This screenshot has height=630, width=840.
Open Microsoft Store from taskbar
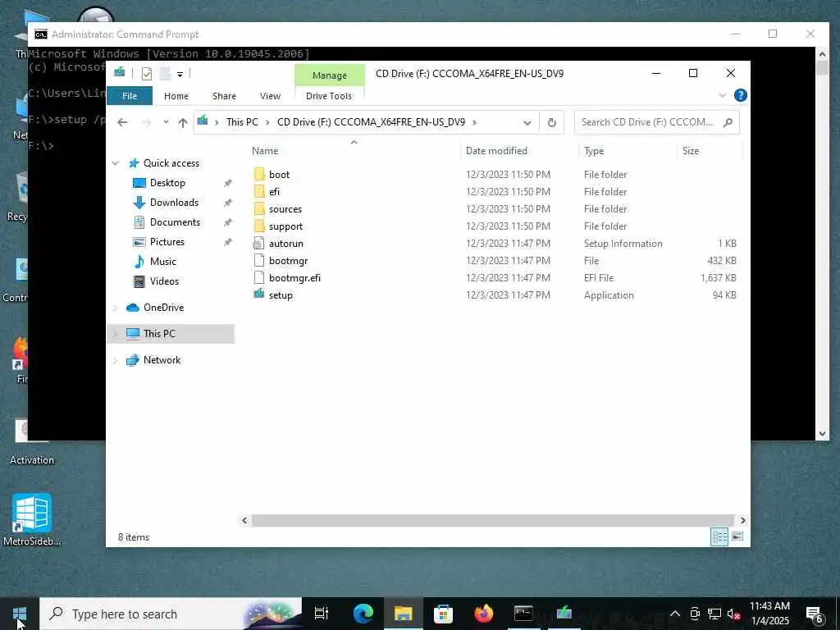point(443,614)
